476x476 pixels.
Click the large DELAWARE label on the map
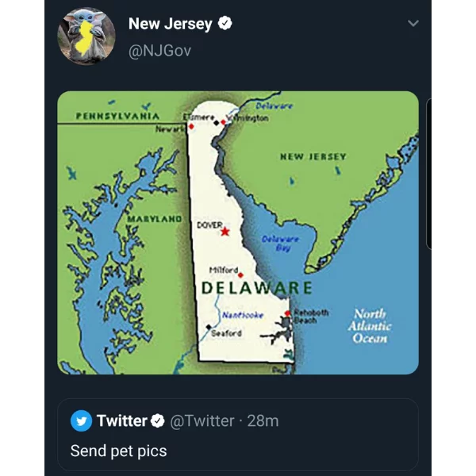click(257, 288)
